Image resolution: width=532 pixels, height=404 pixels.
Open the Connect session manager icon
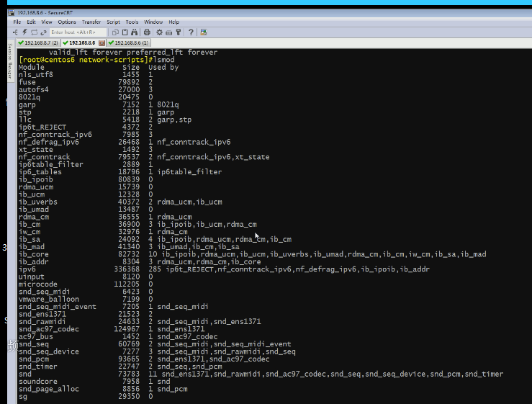click(15, 32)
